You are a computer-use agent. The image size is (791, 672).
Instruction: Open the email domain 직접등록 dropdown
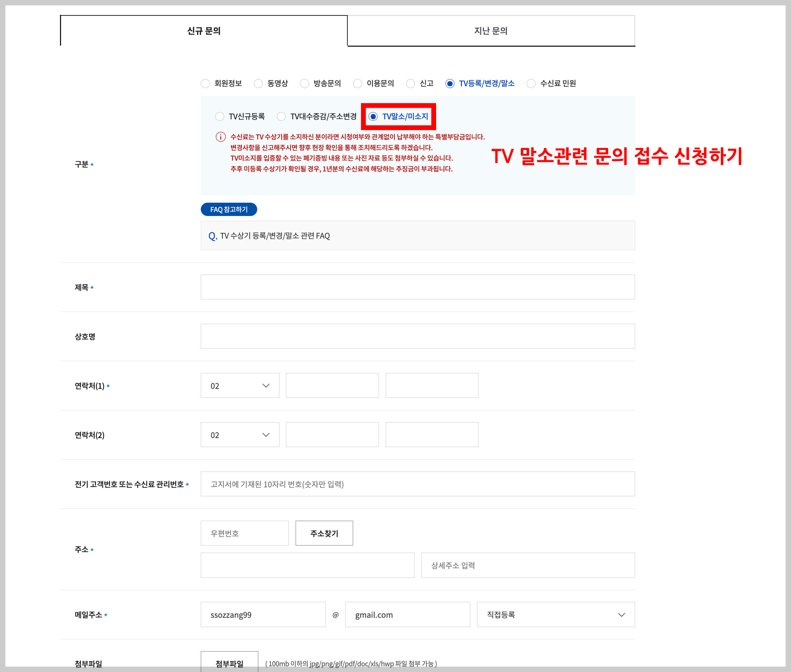tap(555, 615)
